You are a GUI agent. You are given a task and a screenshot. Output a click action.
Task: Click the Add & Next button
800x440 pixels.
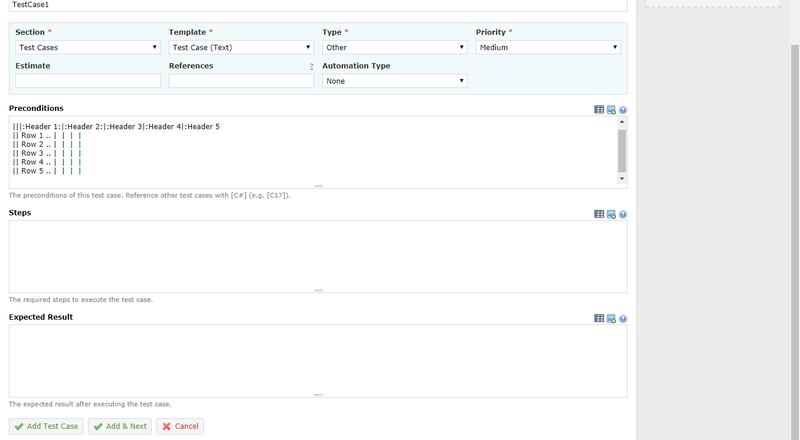pos(120,426)
